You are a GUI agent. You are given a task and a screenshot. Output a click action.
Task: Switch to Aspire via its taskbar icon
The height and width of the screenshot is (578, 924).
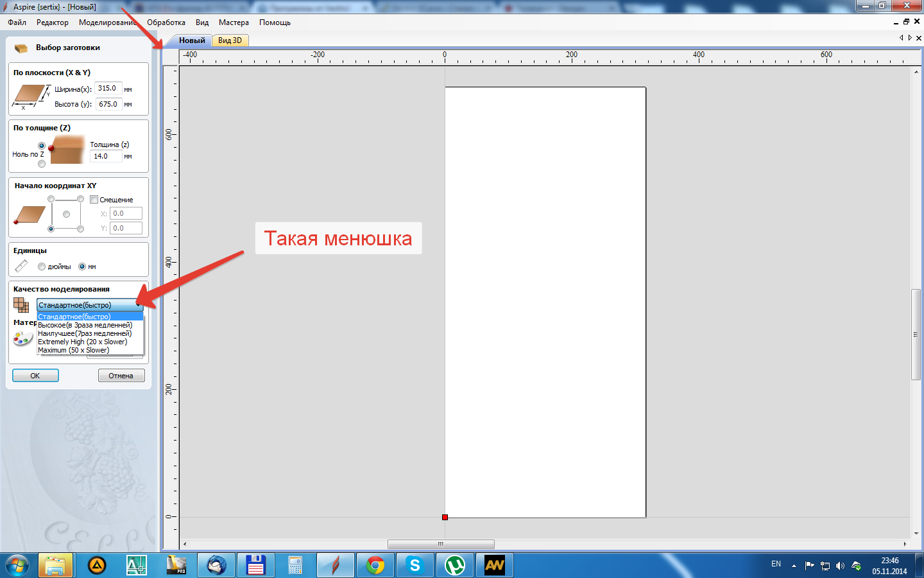[x=335, y=565]
